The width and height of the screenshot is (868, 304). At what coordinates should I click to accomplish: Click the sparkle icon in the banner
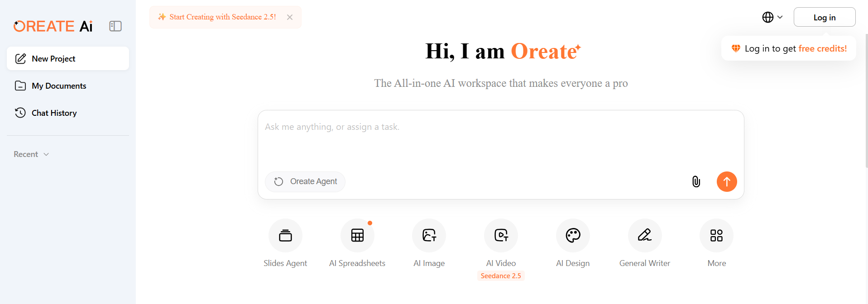[x=162, y=17]
